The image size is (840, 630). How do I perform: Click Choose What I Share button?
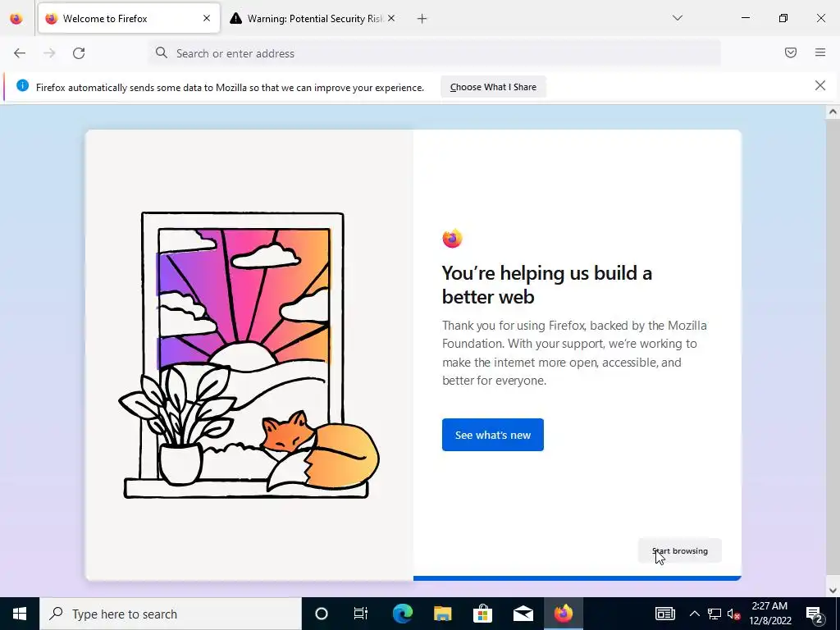pyautogui.click(x=493, y=87)
